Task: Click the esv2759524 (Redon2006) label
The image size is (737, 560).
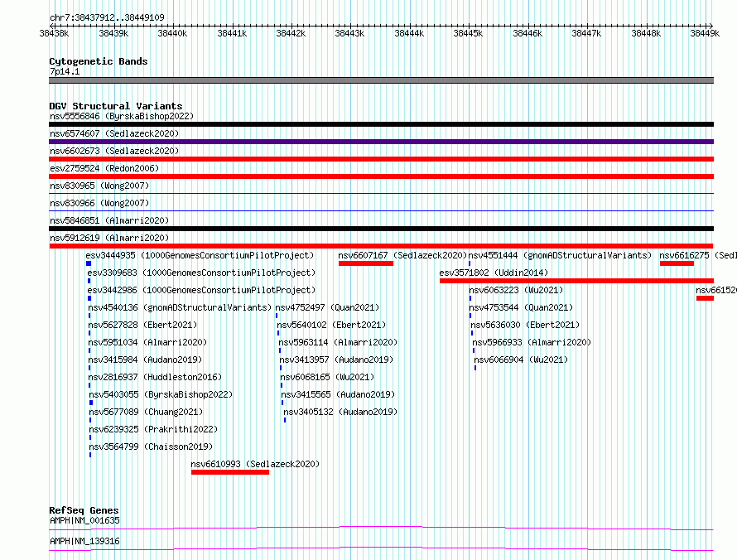Action: 104,168
